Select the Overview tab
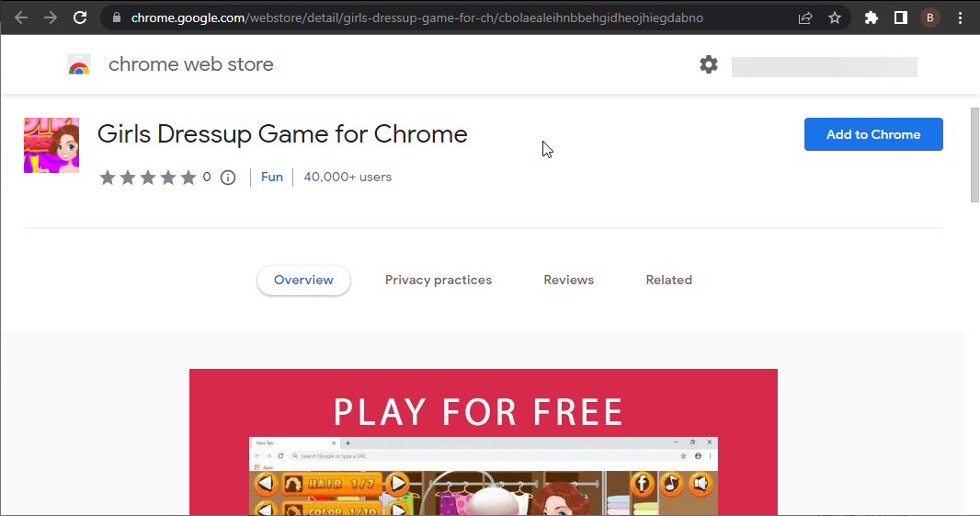This screenshot has height=516, width=980. [303, 281]
